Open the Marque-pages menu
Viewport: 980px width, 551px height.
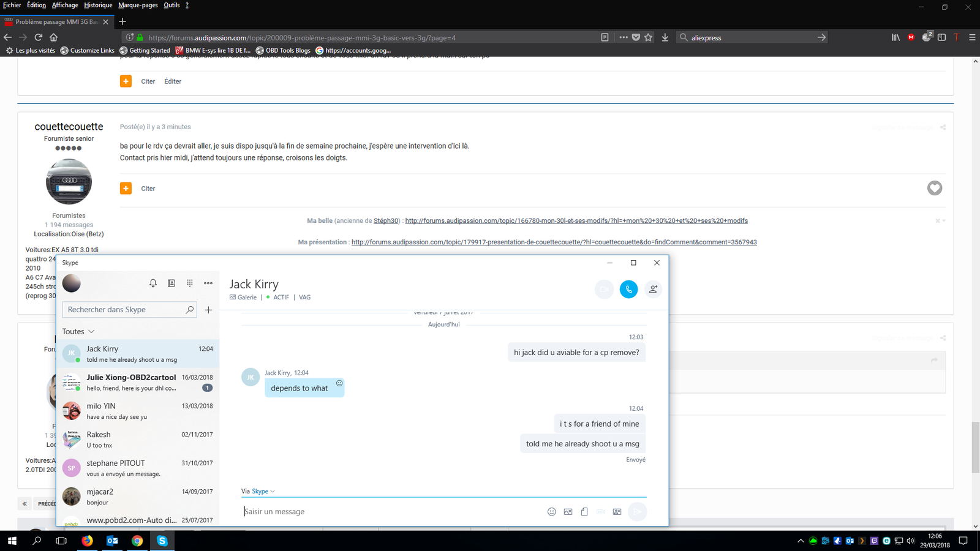[138, 5]
